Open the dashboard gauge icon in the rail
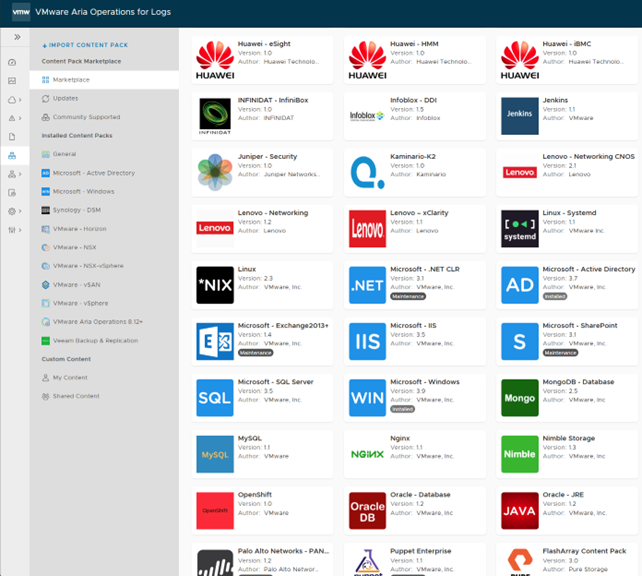Screen dimensions: 642x576 (x=12, y=62)
